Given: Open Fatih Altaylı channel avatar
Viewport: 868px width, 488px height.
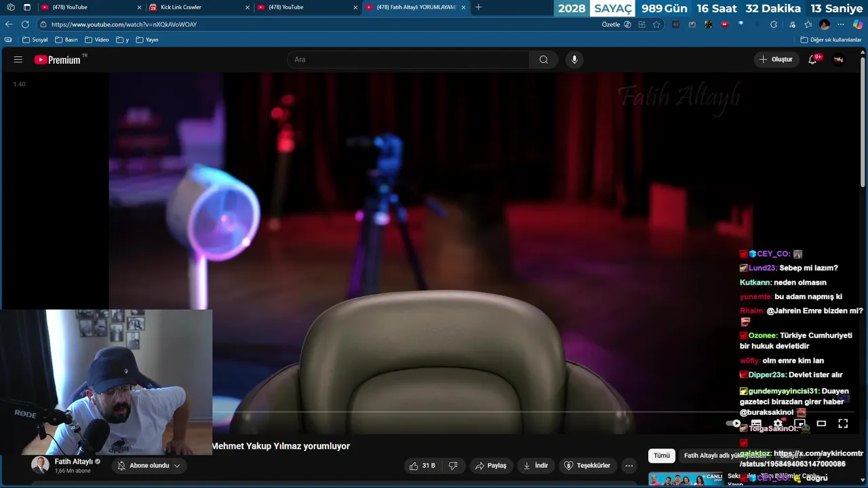Looking at the screenshot, I should (x=41, y=466).
